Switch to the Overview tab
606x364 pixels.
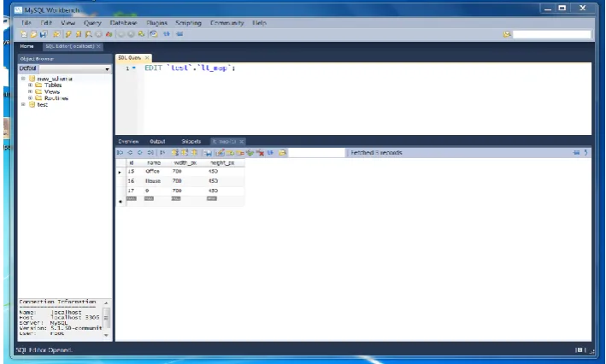click(x=128, y=142)
